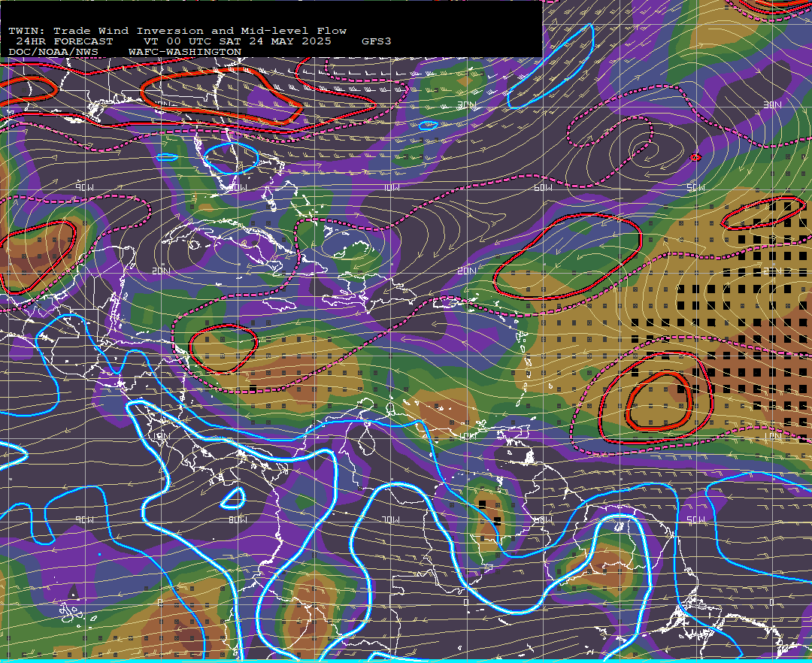This screenshot has width=812, height=663.
Task: Click the '24HR FORECAST' text
Action: pos(64,41)
